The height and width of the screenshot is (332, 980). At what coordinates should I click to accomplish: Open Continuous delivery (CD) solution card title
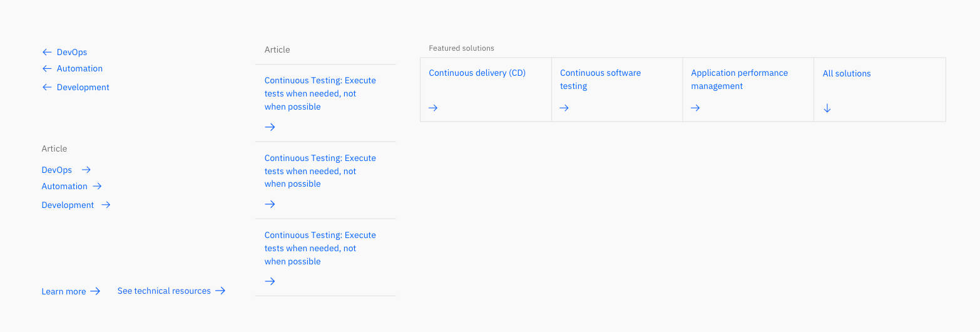[x=477, y=73]
